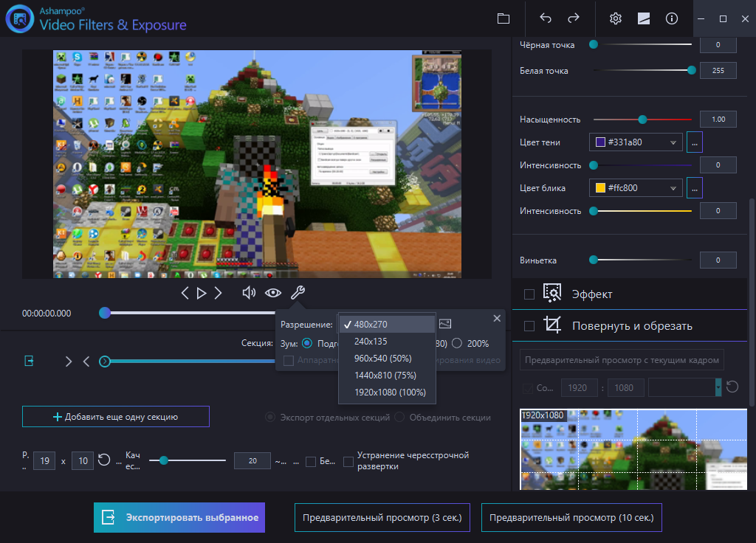Select the fit zoom radio button

click(306, 343)
